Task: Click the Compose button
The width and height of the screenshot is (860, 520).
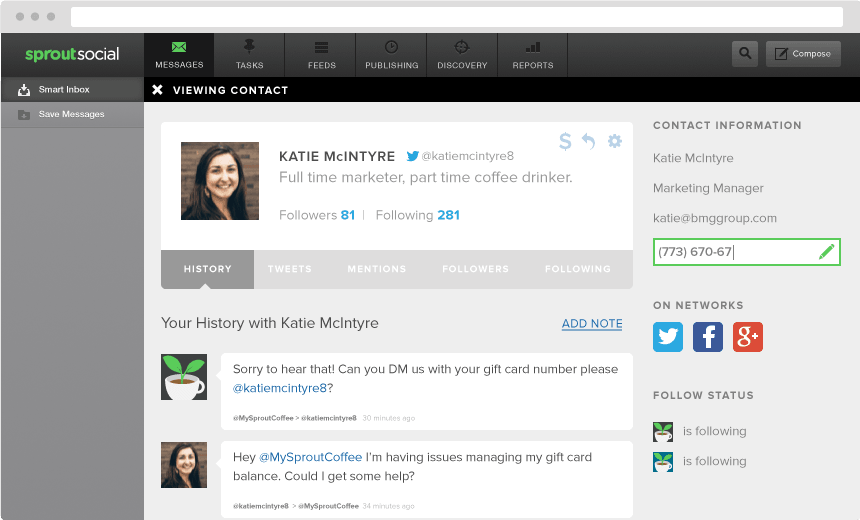Action: coord(803,54)
